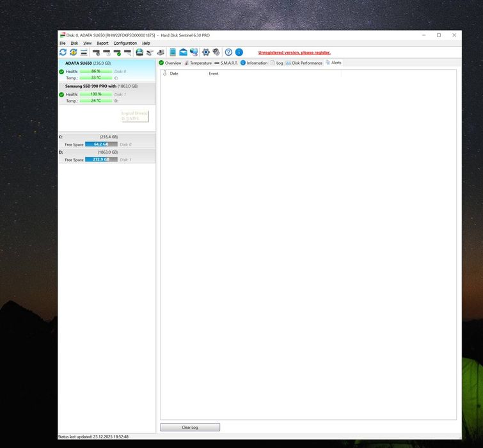Click the disk with clock toolbar icon
The width and height of the screenshot is (483, 448).
pos(107,52)
